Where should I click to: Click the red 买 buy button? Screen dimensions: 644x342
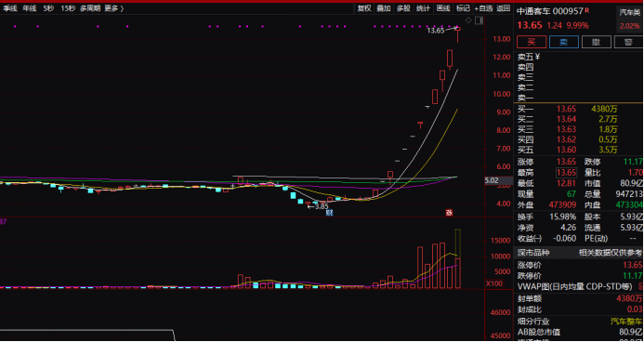tap(532, 42)
